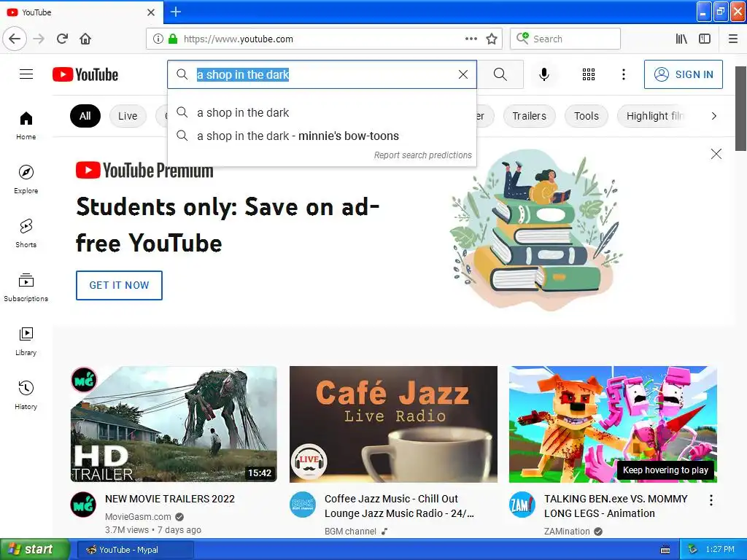Click the address bar URL
Image resolution: width=747 pixels, height=560 pixels.
239,39
